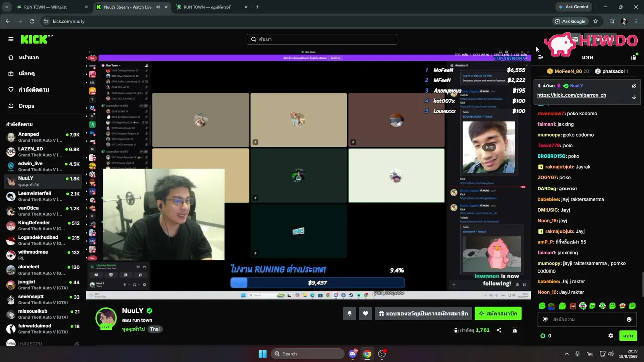The width and height of the screenshot is (644, 362).
Task: Open the Drops sidebar item
Action: (21, 106)
